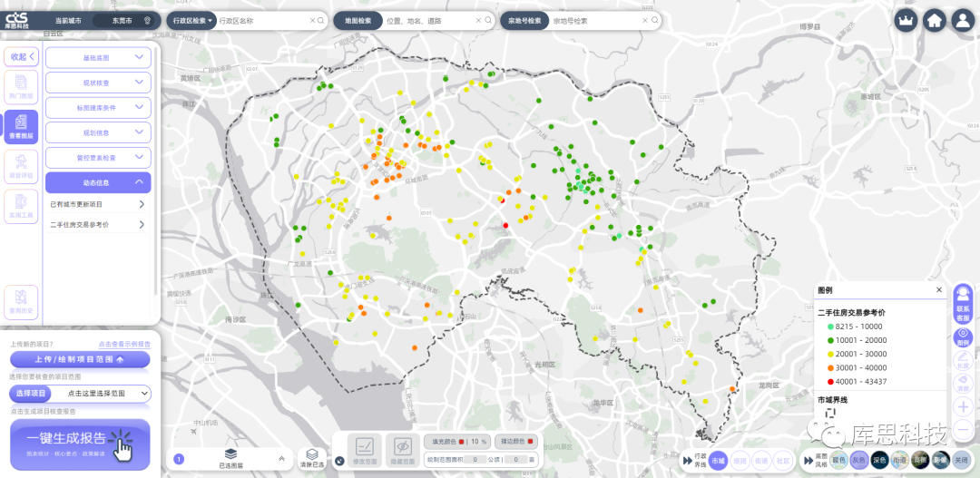This screenshot has height=478, width=980.
Task: Click the 宗地号检索 search label
Action: click(x=524, y=21)
